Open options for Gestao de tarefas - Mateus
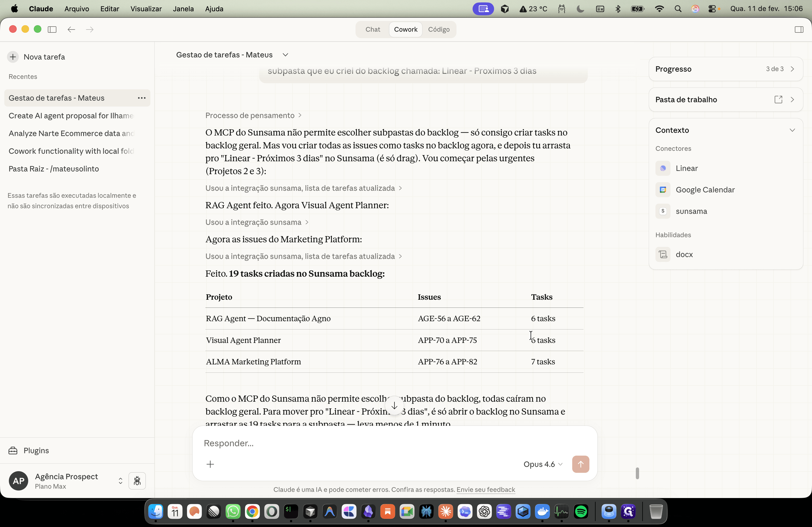This screenshot has width=812, height=527. (x=142, y=98)
